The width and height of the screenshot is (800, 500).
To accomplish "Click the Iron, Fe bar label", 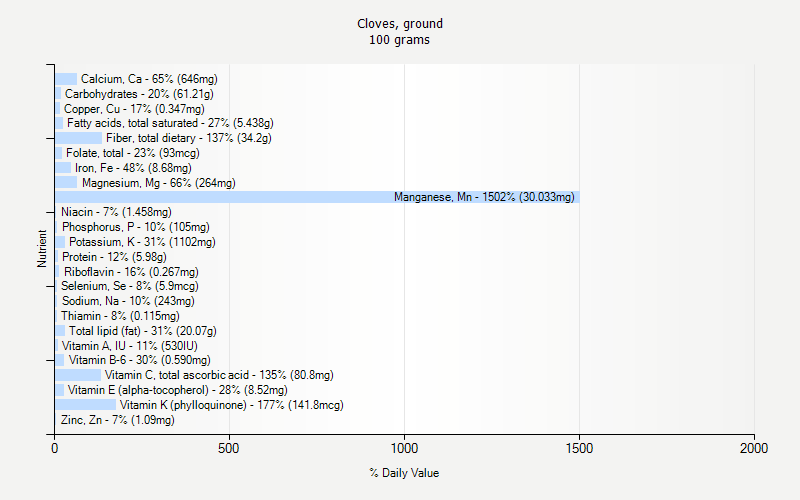I will click(x=133, y=168).
